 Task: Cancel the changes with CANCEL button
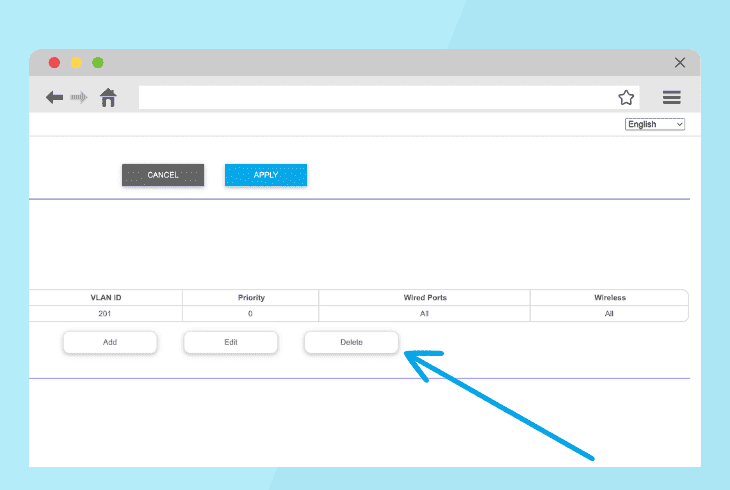163,175
